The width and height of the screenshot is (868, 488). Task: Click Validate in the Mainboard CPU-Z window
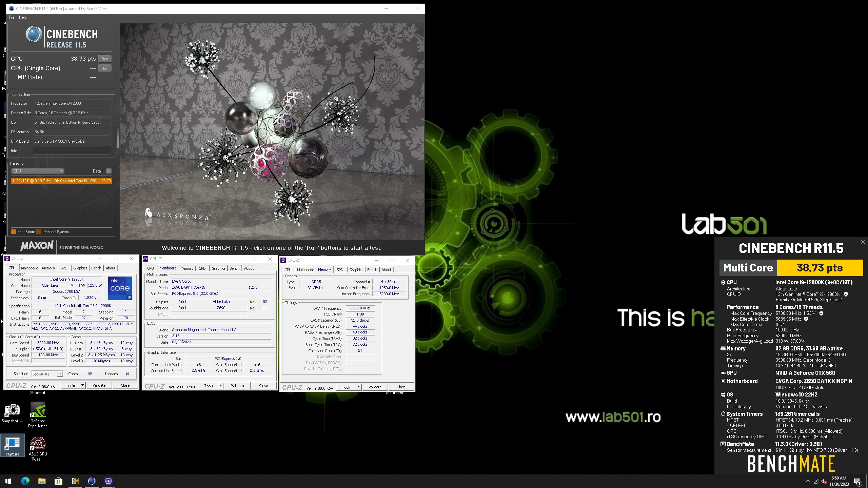point(237,386)
